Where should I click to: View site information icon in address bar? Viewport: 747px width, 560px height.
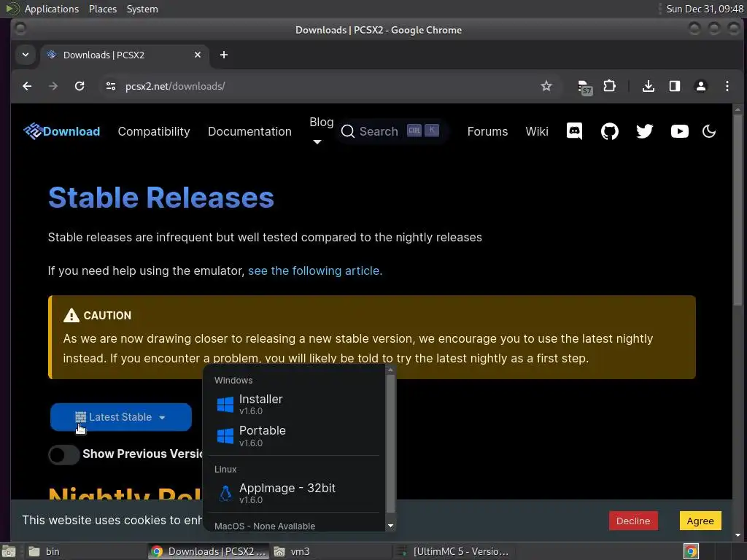point(111,86)
